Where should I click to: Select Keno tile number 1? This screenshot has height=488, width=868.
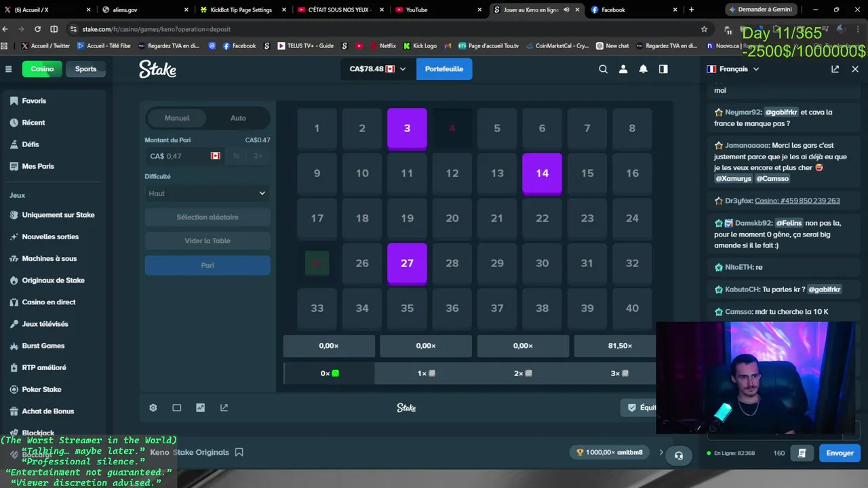317,128
